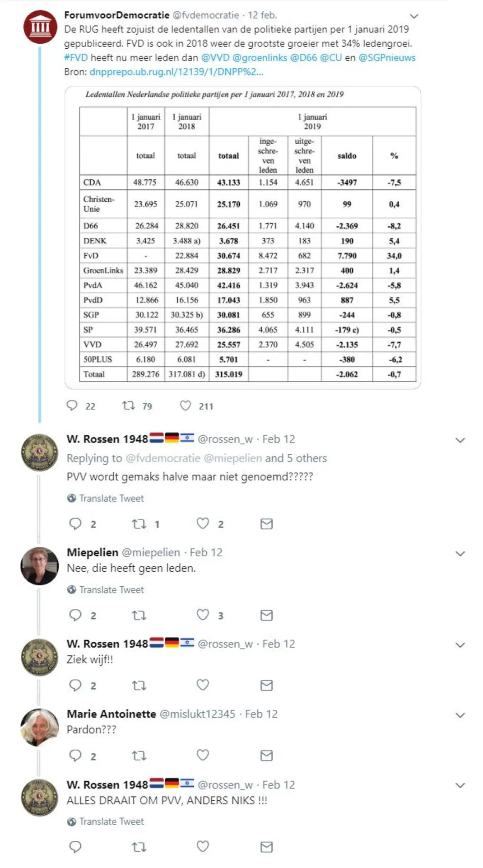Image resolution: width=483 pixels, height=868 pixels.
Task: Expand the menu on Miepelien's tweet
Action: [460, 554]
